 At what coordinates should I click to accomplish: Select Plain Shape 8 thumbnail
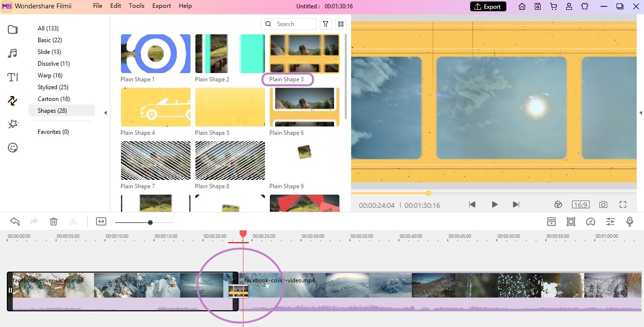(230, 160)
